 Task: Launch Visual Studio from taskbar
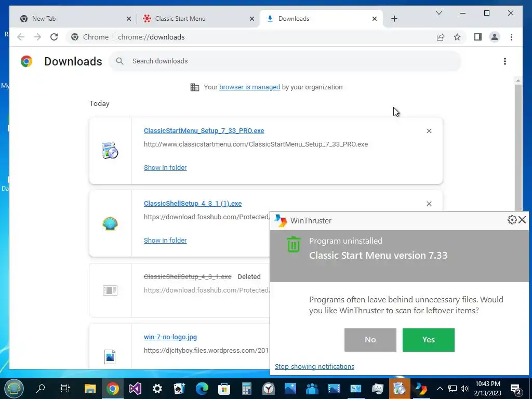pos(135,388)
